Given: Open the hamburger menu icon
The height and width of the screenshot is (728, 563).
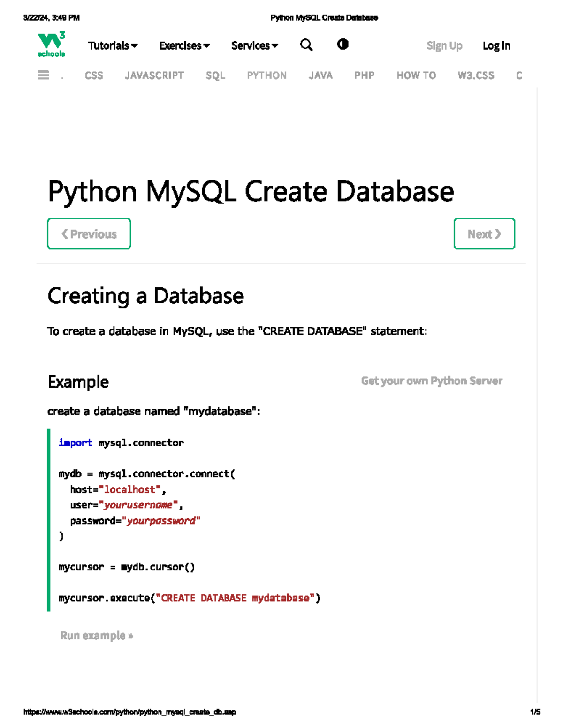Looking at the screenshot, I should click(43, 75).
